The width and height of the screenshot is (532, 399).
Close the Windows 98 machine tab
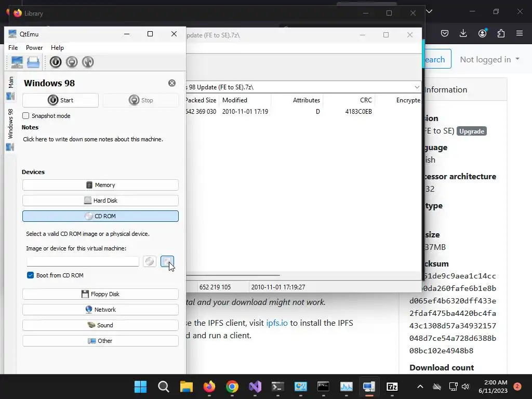(x=172, y=83)
